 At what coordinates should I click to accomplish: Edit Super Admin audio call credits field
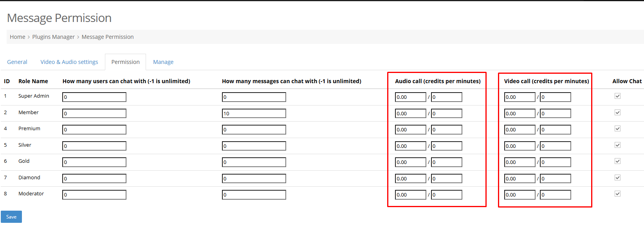pyautogui.click(x=411, y=97)
